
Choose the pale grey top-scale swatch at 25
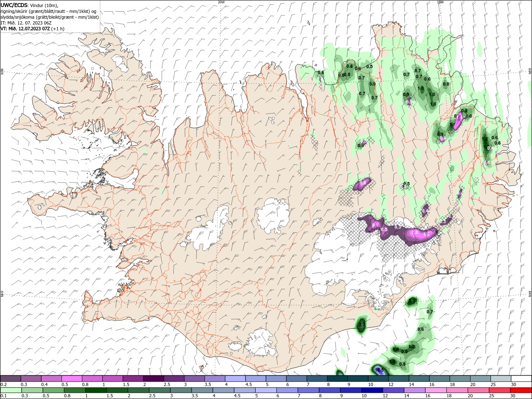[x=500, y=379]
